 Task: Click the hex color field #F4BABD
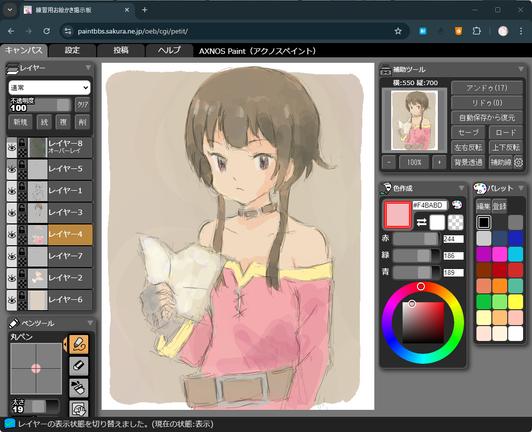pos(430,205)
